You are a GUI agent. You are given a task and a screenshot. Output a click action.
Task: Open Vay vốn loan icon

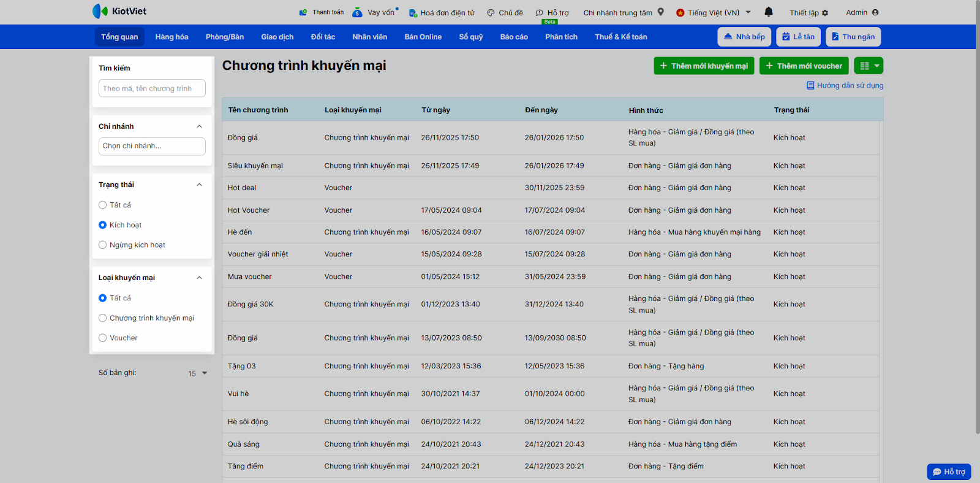pos(358,12)
